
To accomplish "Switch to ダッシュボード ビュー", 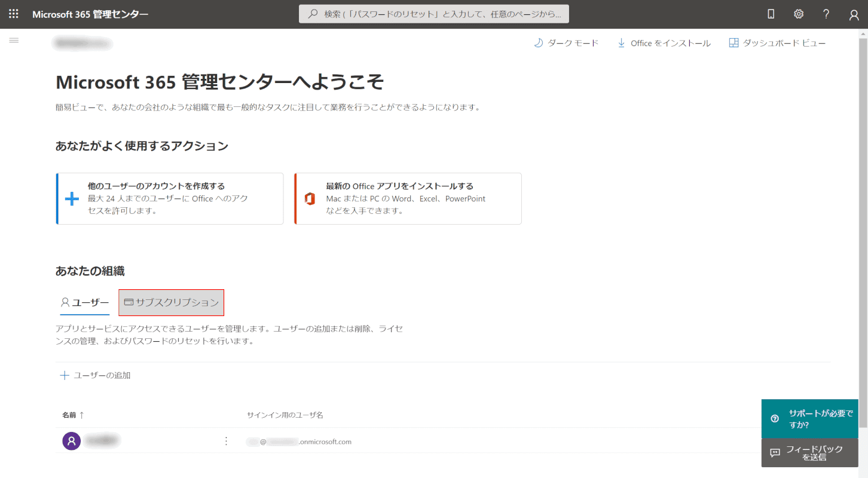I will (778, 43).
